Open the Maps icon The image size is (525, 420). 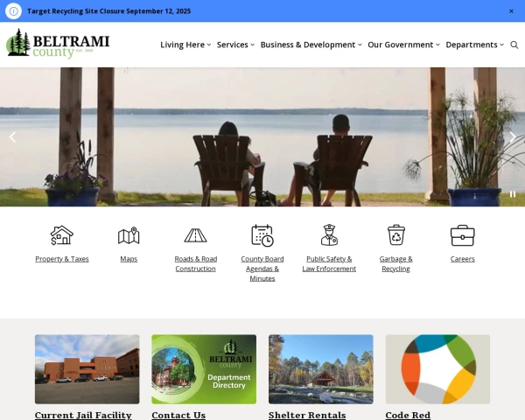coord(129,235)
